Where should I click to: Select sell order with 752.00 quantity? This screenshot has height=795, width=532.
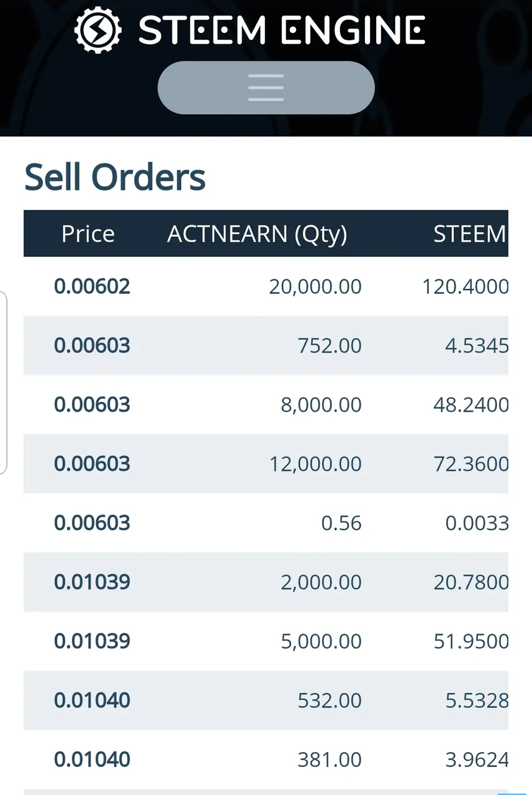pyautogui.click(x=266, y=345)
